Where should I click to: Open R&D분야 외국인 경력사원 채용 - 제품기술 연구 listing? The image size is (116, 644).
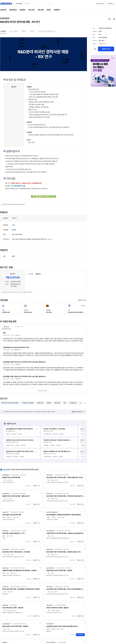coord(16,496)
